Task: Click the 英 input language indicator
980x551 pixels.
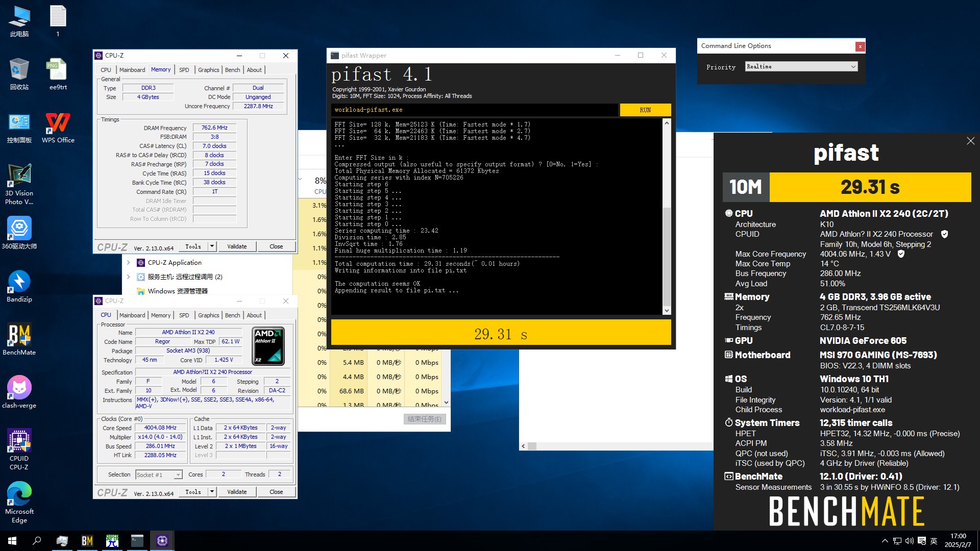Action: (934, 541)
